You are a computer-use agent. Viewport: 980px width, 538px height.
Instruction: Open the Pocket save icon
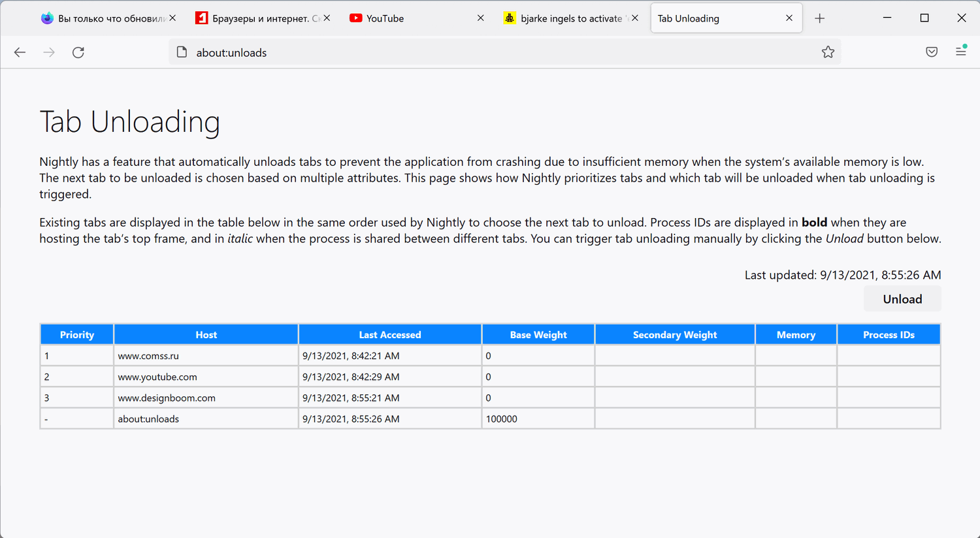(932, 52)
